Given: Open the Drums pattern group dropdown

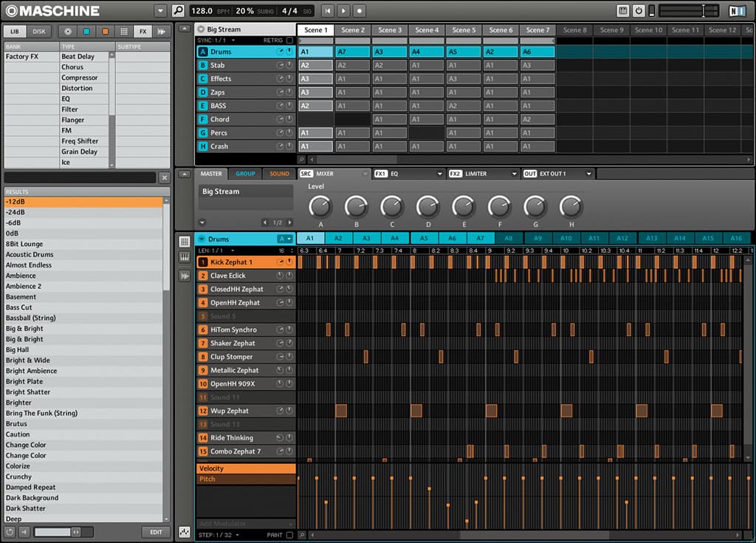Looking at the screenshot, I should click(x=286, y=239).
